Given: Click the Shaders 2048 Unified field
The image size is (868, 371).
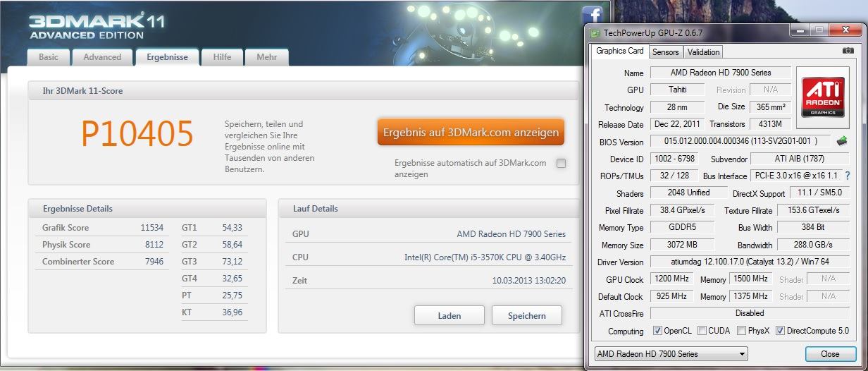Looking at the screenshot, I should coord(688,193).
